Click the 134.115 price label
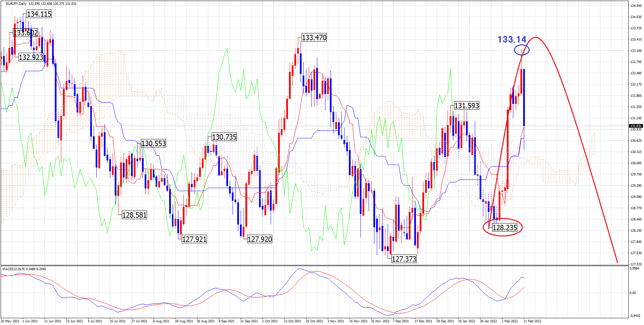The image size is (644, 325). 39,14
